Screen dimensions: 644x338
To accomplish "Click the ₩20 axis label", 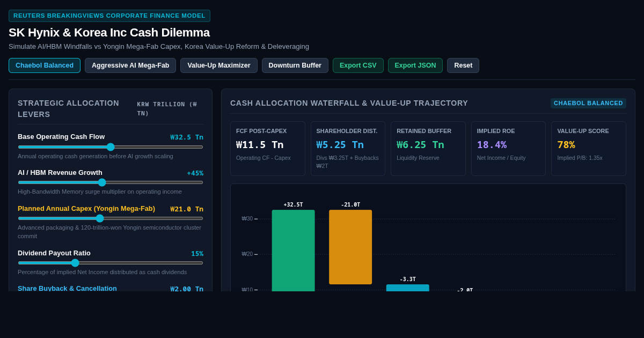I will (x=247, y=254).
